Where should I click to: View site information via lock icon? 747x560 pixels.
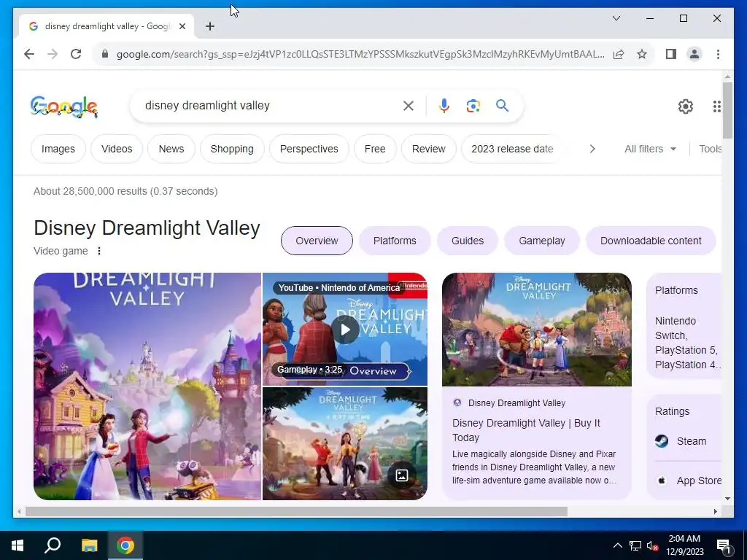coord(105,54)
